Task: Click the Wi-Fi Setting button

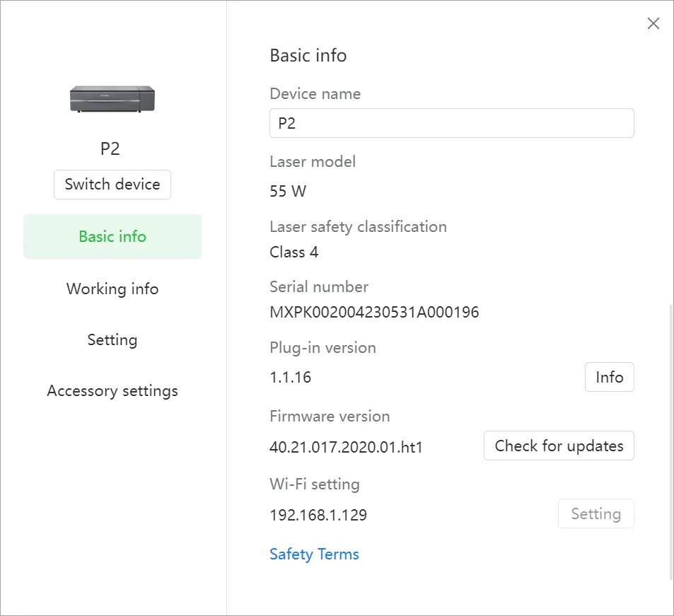Action: [595, 513]
